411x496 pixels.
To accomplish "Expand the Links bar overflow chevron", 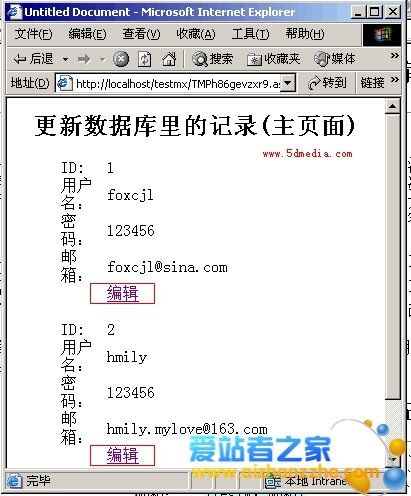I will point(395,80).
